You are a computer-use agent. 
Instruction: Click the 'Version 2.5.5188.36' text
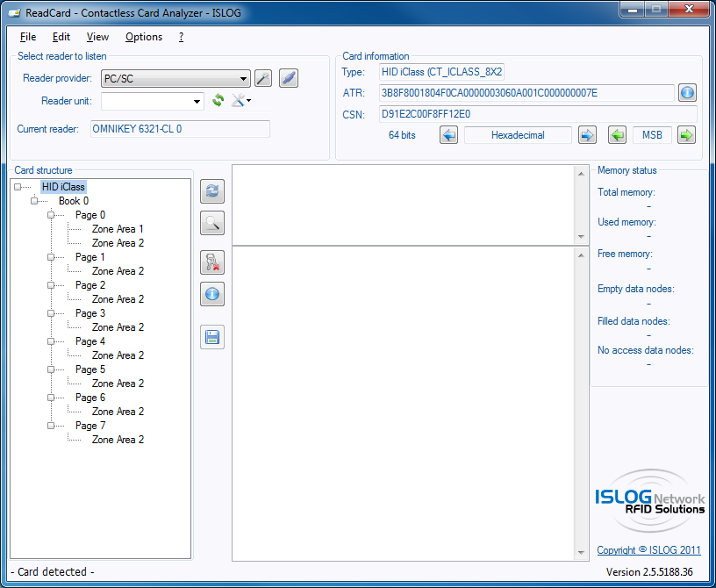coord(649,572)
